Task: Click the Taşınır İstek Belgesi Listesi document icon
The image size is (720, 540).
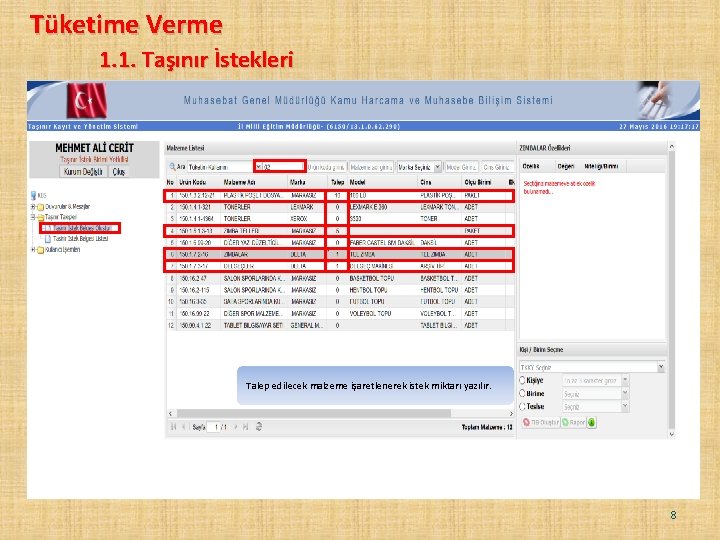Action: tap(48, 239)
